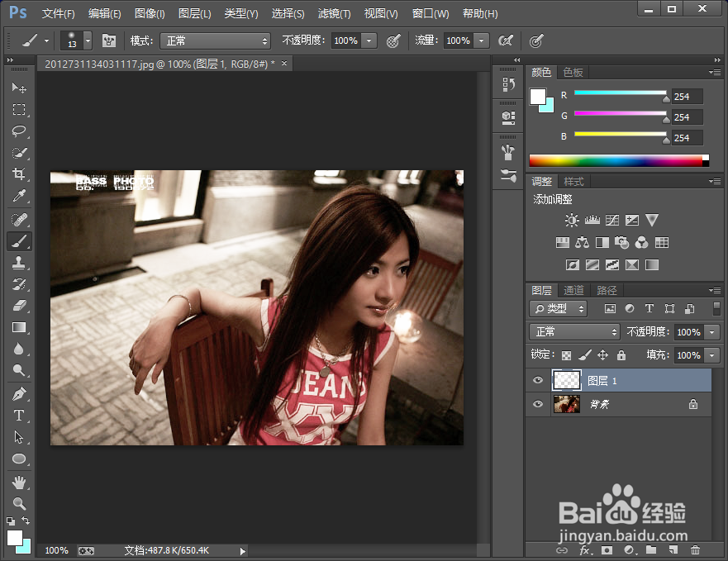Add a Curves adjustment from the Adjustments panel
Image resolution: width=728 pixels, height=561 pixels.
tap(611, 220)
